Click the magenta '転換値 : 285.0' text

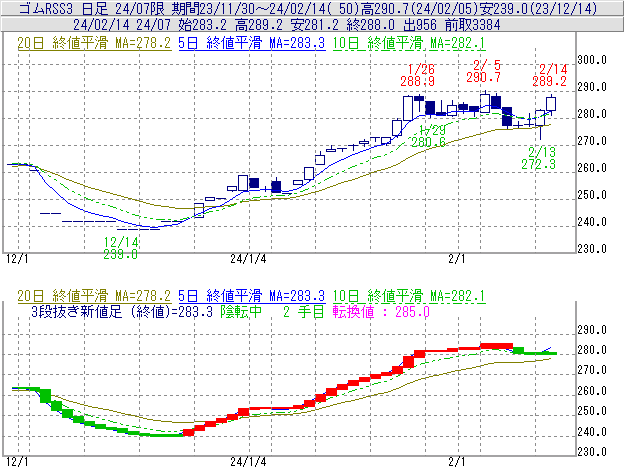[381, 311]
